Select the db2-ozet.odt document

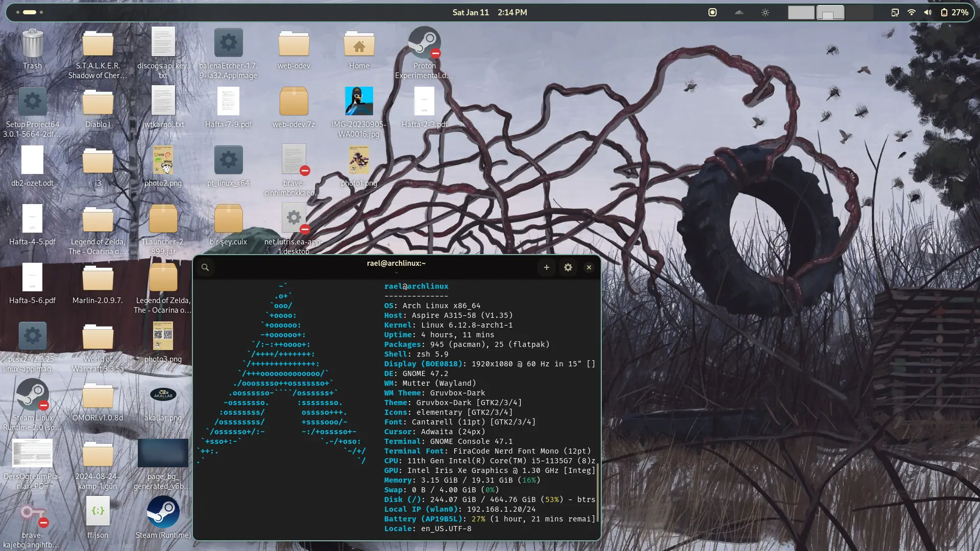click(32, 160)
